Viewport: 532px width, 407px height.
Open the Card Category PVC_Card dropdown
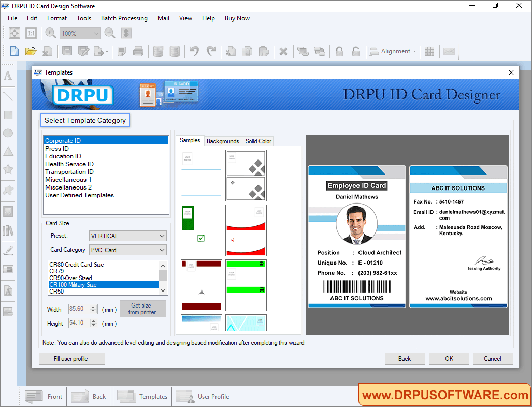tap(128, 250)
